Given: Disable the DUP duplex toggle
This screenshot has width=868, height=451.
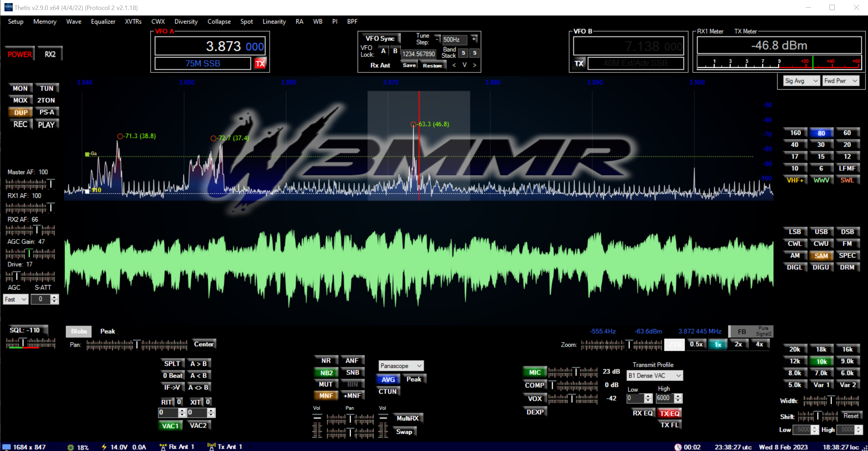Looking at the screenshot, I should [21, 112].
